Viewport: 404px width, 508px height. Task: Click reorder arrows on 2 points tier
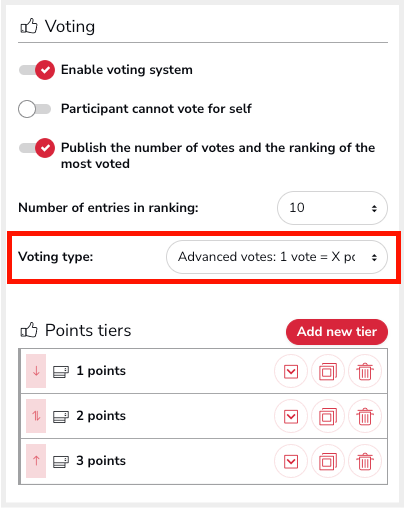(x=36, y=416)
